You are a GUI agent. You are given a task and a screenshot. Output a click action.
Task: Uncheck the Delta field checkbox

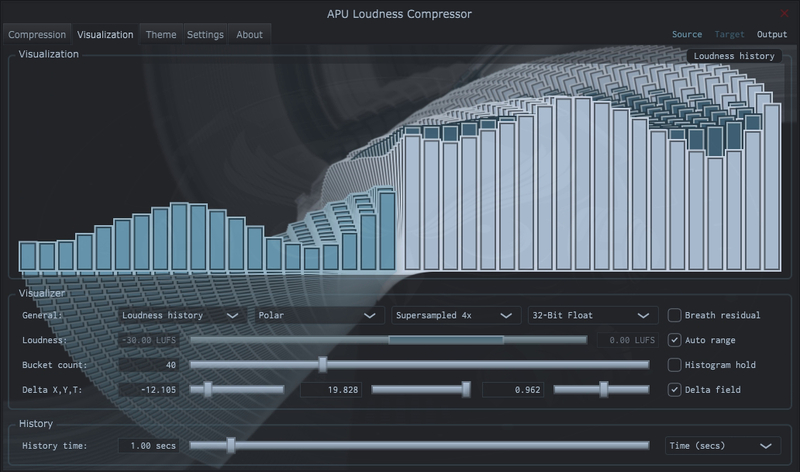pyautogui.click(x=674, y=390)
